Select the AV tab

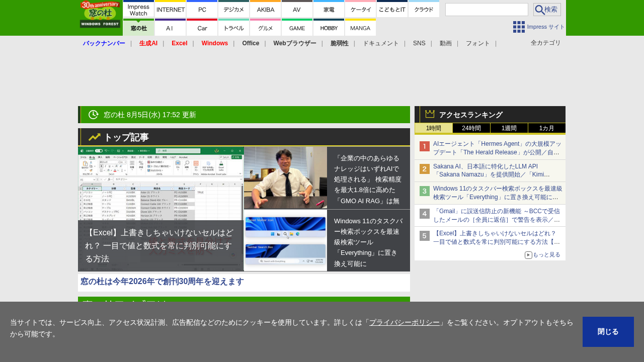[297, 9]
